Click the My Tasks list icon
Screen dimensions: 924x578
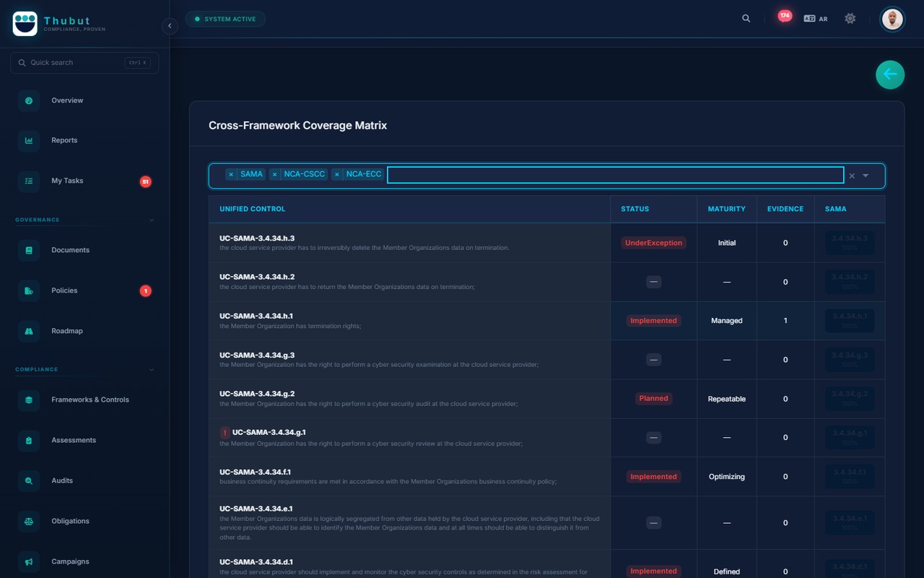click(29, 181)
